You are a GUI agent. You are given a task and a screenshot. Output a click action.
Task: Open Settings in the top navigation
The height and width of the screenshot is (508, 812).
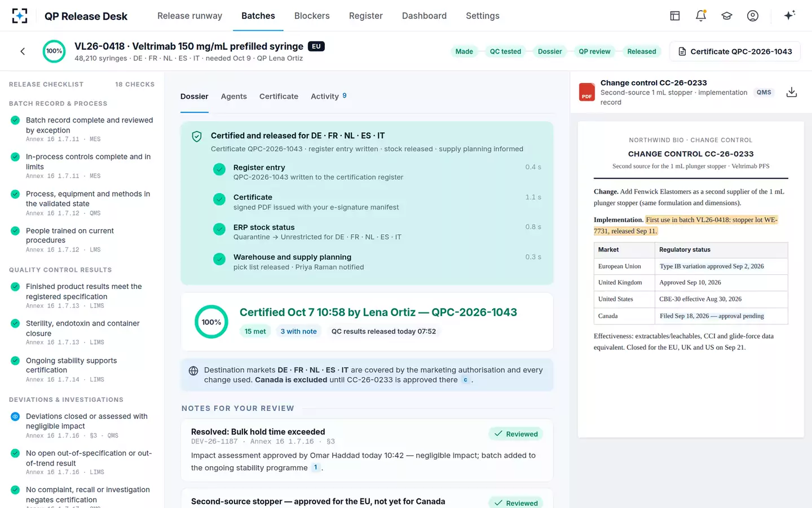tap(483, 16)
